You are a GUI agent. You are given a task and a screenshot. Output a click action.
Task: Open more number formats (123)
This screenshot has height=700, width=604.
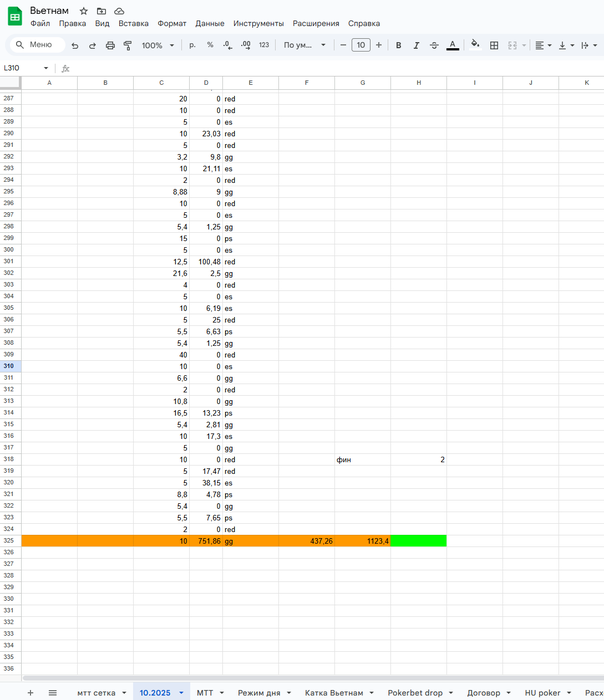click(x=264, y=45)
